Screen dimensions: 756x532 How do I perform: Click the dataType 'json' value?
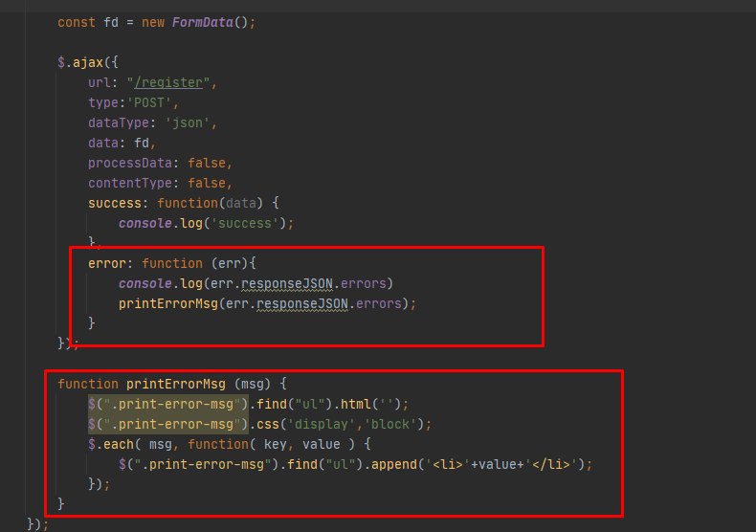click(x=187, y=122)
